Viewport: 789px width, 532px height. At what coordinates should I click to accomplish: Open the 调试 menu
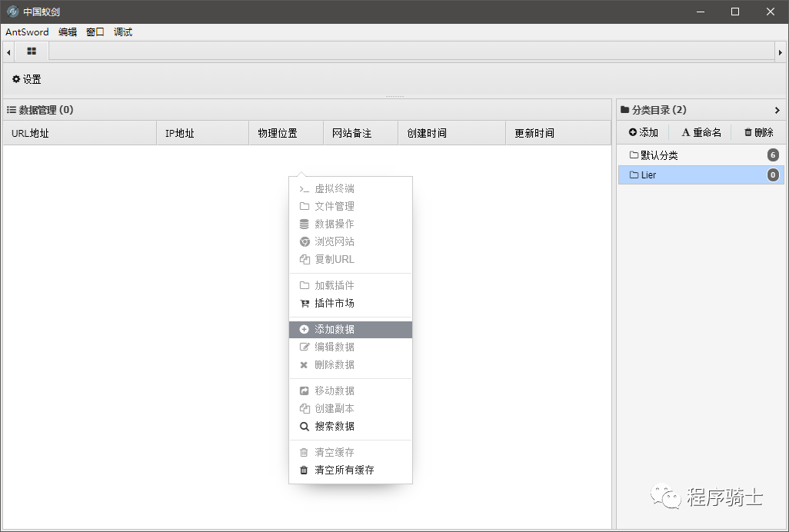pyautogui.click(x=123, y=32)
